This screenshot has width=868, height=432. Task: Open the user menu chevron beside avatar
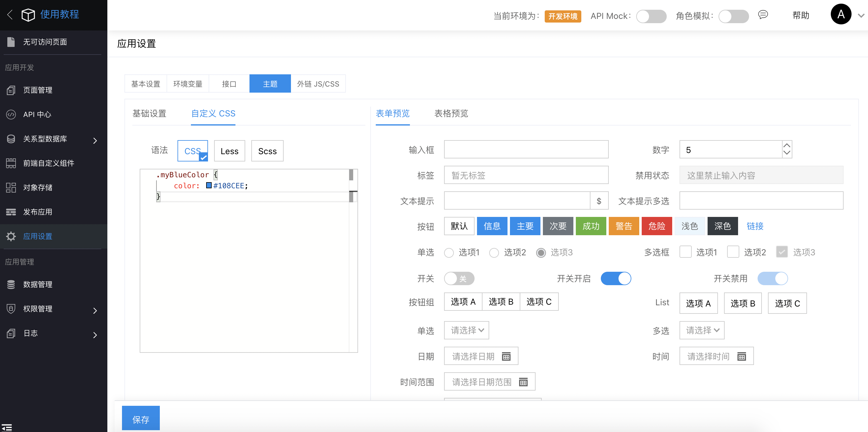click(861, 16)
